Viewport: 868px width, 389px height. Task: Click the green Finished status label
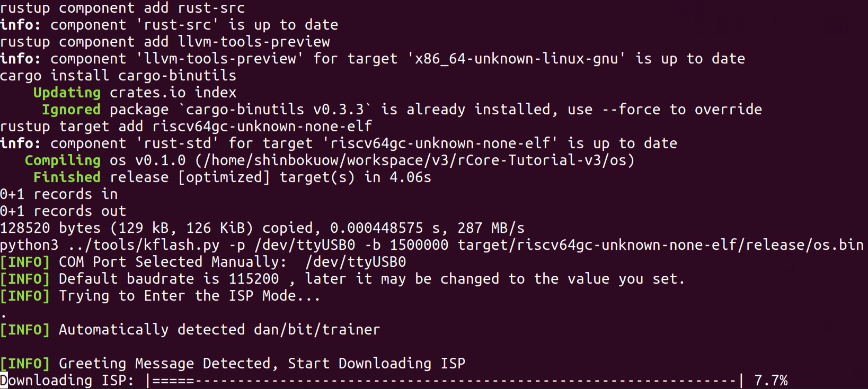point(67,177)
